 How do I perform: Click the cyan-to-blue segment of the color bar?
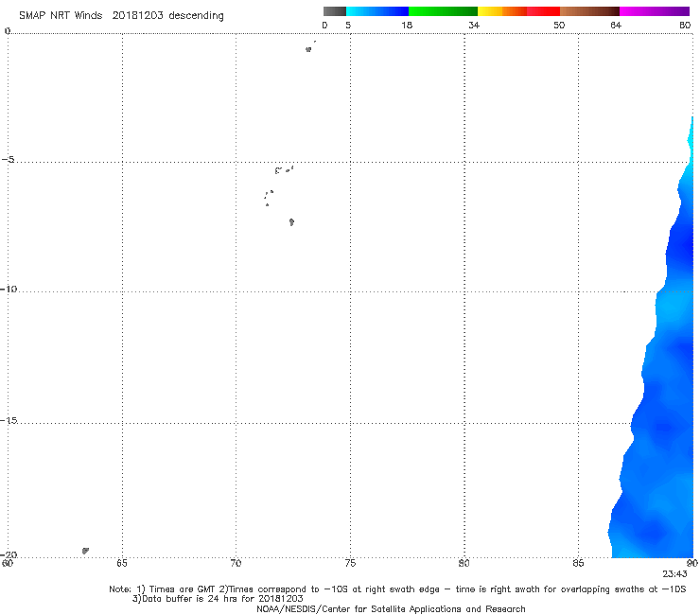[x=377, y=11]
